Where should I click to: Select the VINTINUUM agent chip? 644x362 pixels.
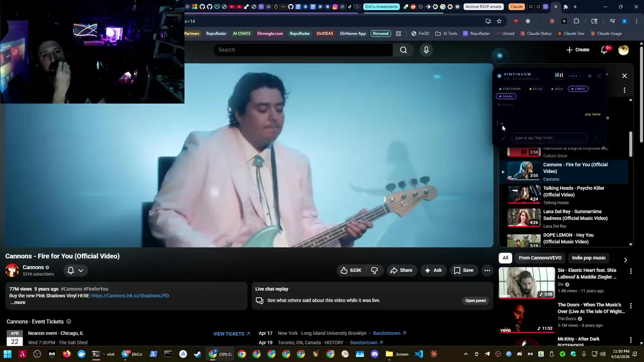coord(510,89)
